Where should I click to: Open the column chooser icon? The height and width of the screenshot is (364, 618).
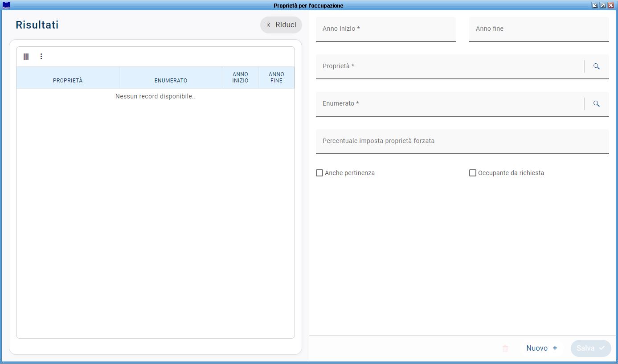click(x=26, y=57)
